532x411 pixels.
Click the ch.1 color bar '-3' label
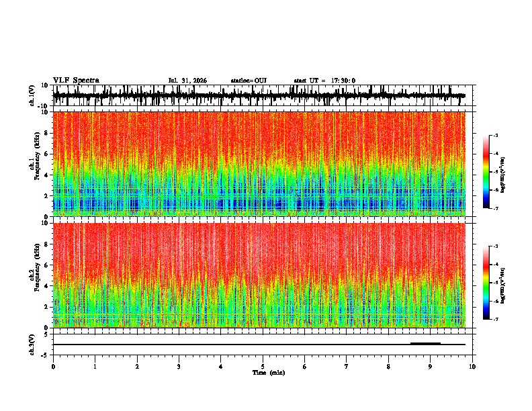pyautogui.click(x=496, y=135)
